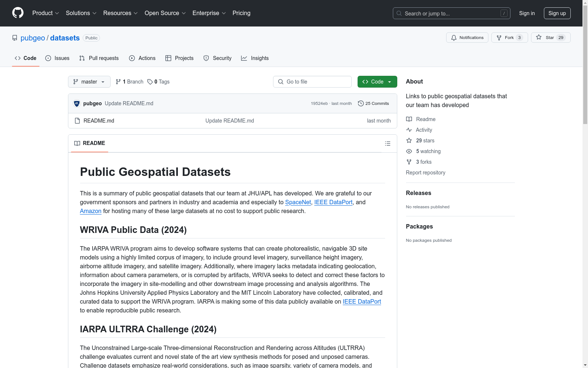The height and width of the screenshot is (368, 588).
Task: Open the SpaceNet link in README
Action: [298, 202]
